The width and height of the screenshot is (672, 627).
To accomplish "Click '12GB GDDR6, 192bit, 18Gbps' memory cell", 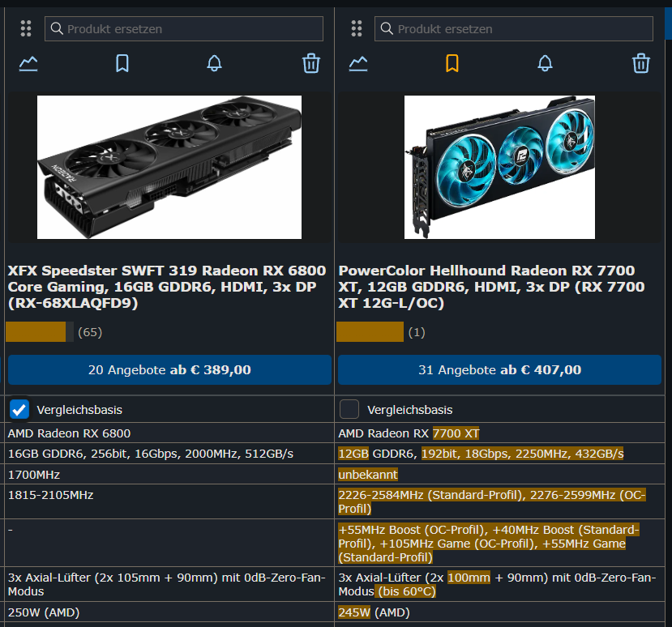I will pos(499,454).
